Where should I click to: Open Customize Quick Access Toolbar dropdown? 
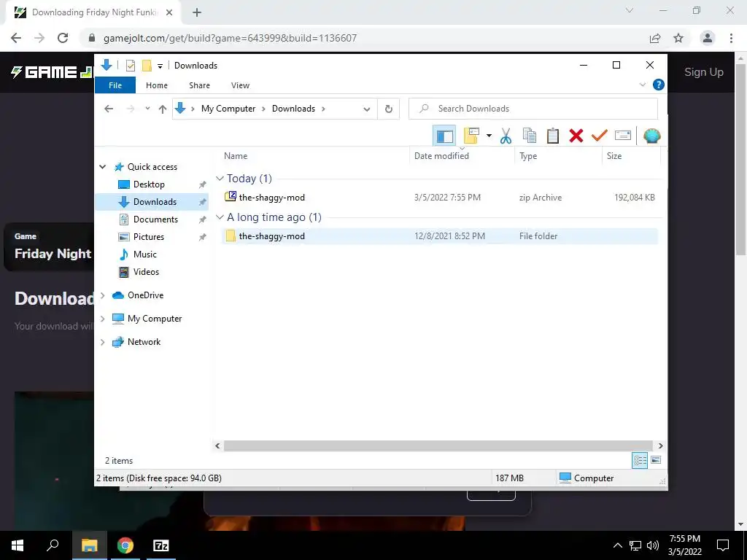point(160,66)
